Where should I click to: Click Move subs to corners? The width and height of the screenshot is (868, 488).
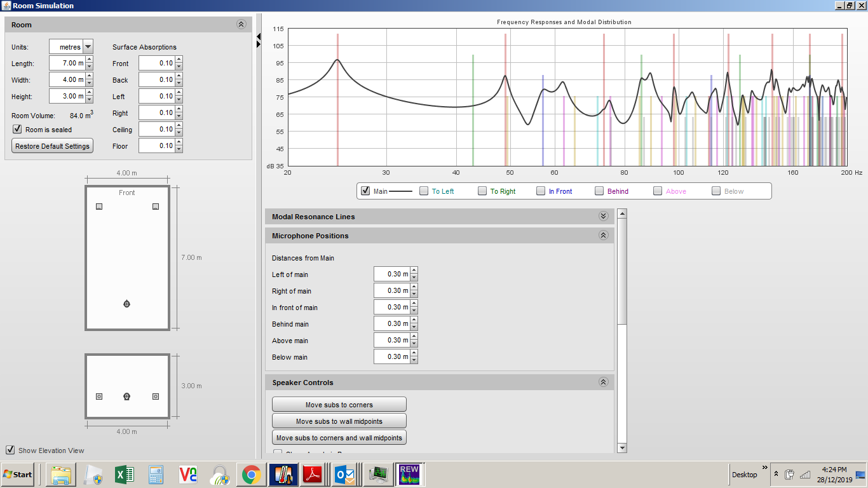[x=339, y=404]
